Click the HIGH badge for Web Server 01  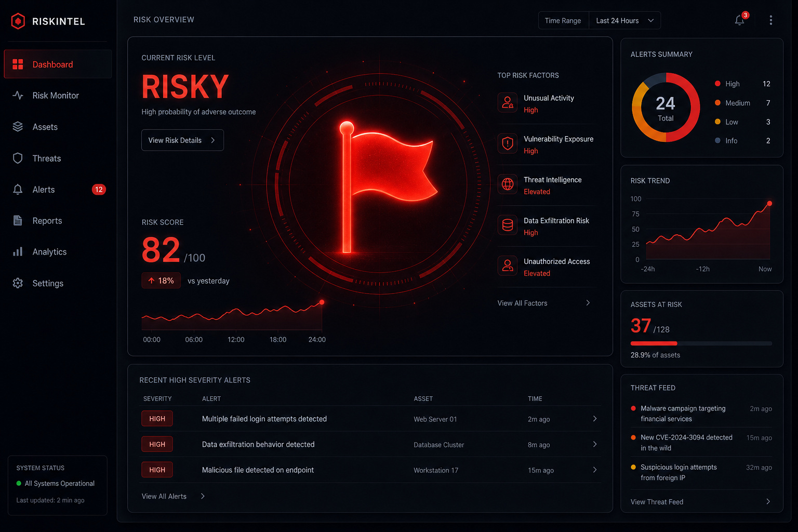click(157, 419)
